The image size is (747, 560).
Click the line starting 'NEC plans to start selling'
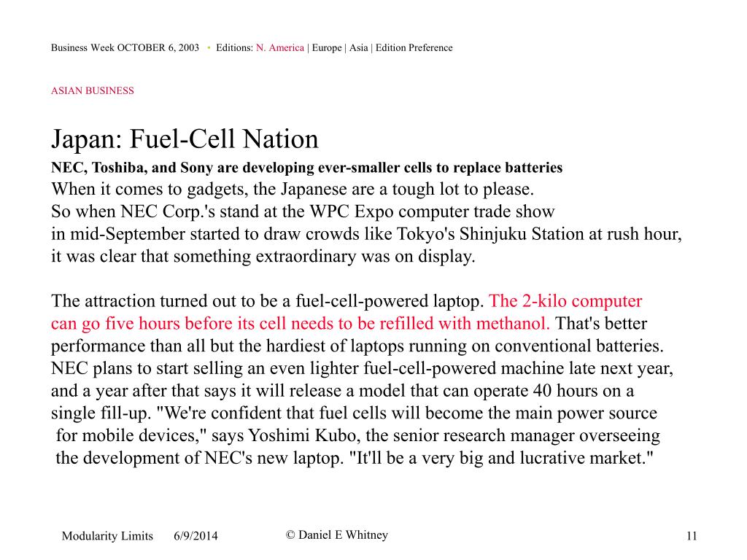(362, 368)
